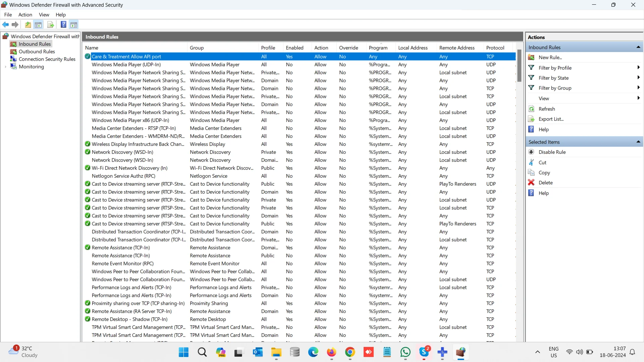
Task: Click the red Delete icon
Action: click(x=531, y=183)
